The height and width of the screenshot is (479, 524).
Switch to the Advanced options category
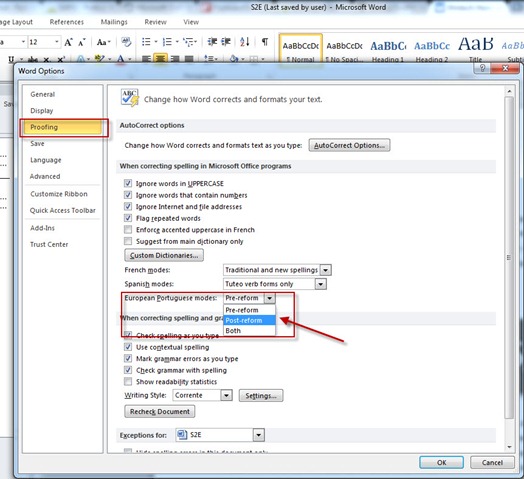tap(45, 176)
